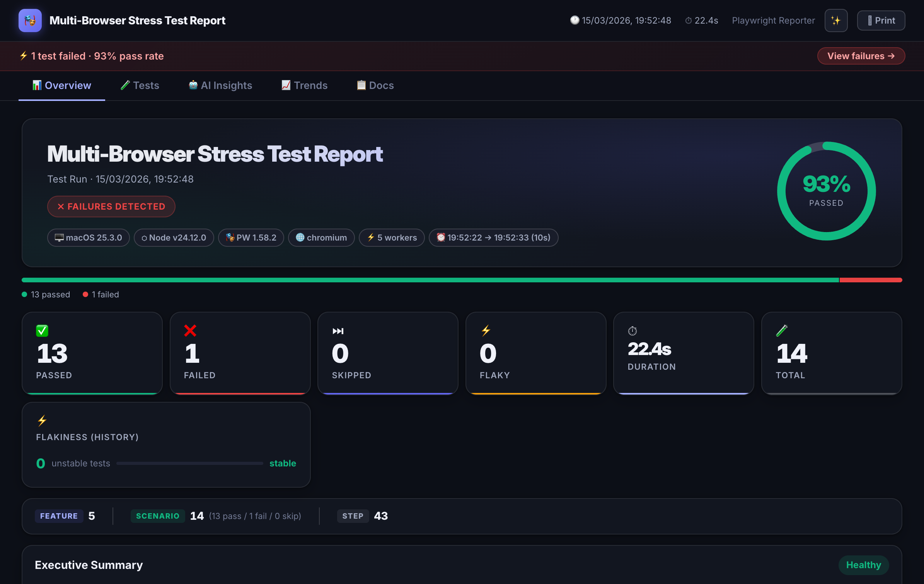The height and width of the screenshot is (584, 924).
Task: Click the Node v24.12.0 environment chip
Action: coord(174,237)
